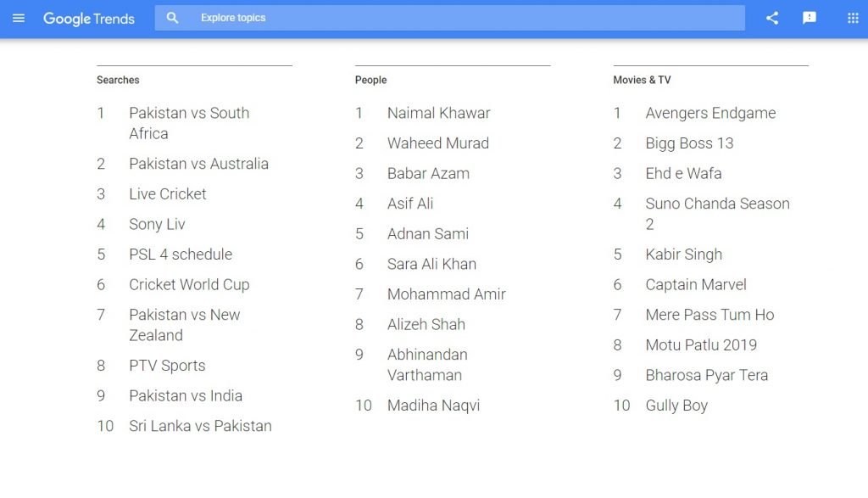Click Madiha Naqvi in People
The height and width of the screenshot is (498, 868).
coord(433,406)
